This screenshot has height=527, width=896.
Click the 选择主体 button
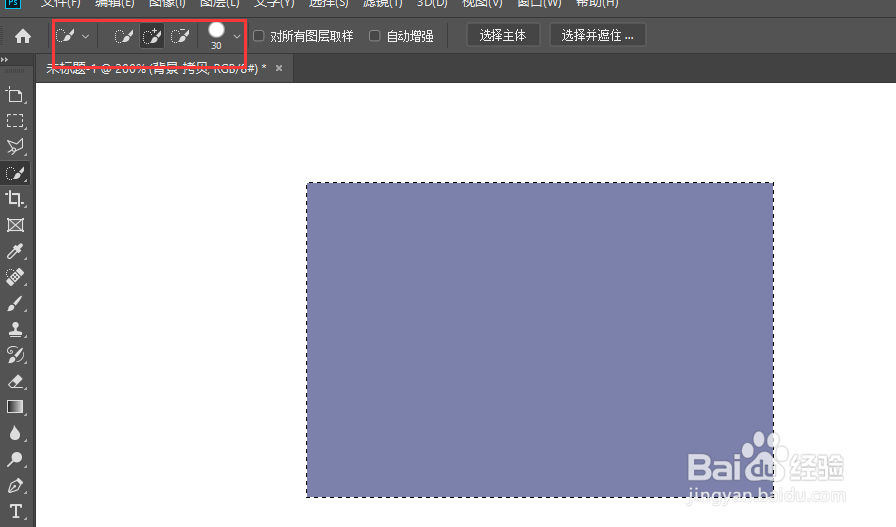(x=503, y=35)
